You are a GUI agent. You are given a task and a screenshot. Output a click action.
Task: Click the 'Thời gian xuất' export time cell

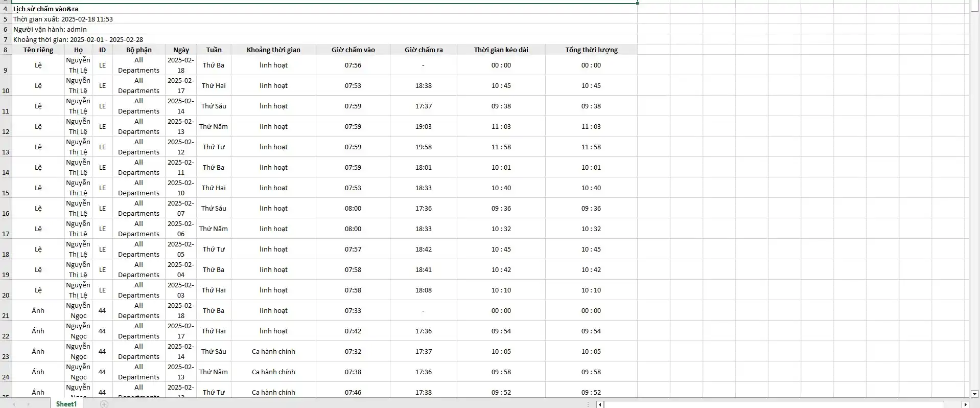point(63,19)
